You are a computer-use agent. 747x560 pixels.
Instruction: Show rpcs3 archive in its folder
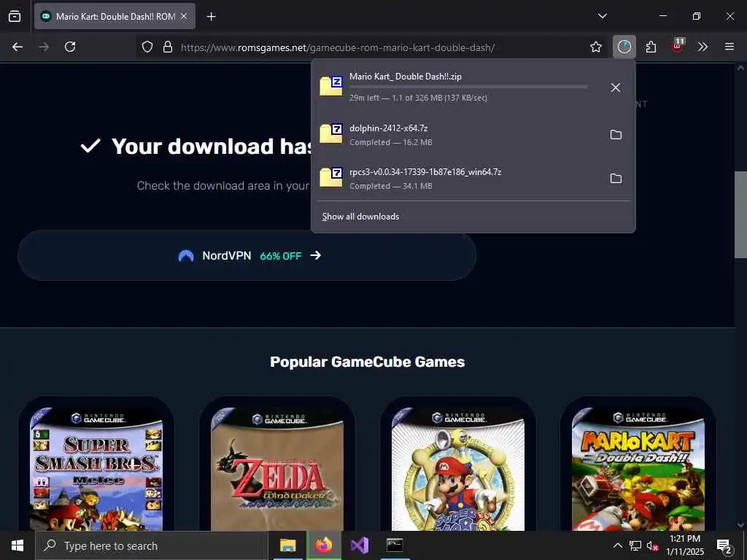[616, 179]
